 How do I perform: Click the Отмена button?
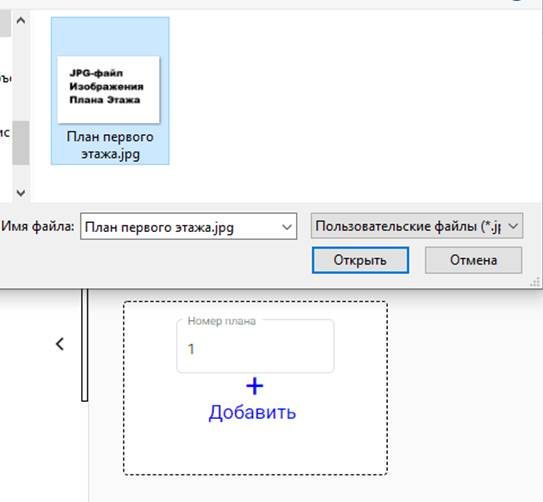[473, 260]
